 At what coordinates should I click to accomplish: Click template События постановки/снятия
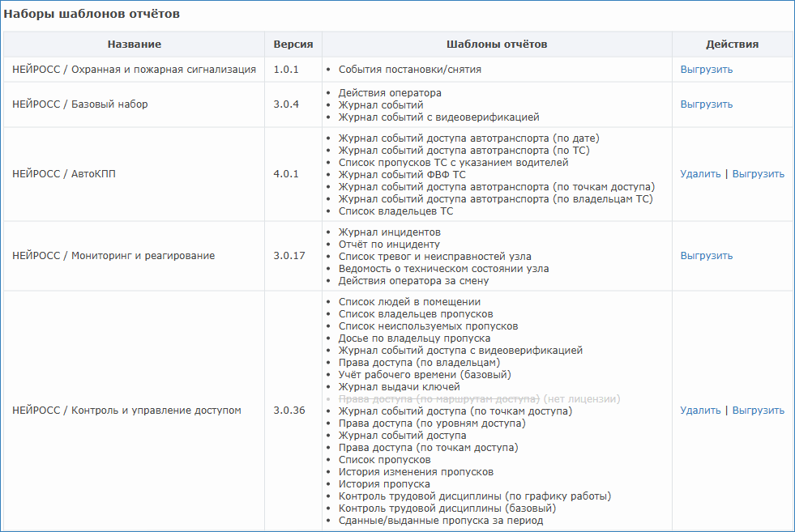click(x=410, y=70)
